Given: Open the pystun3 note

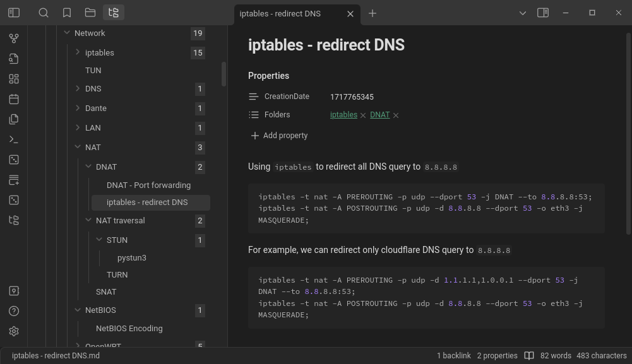Looking at the screenshot, I should pos(131,257).
